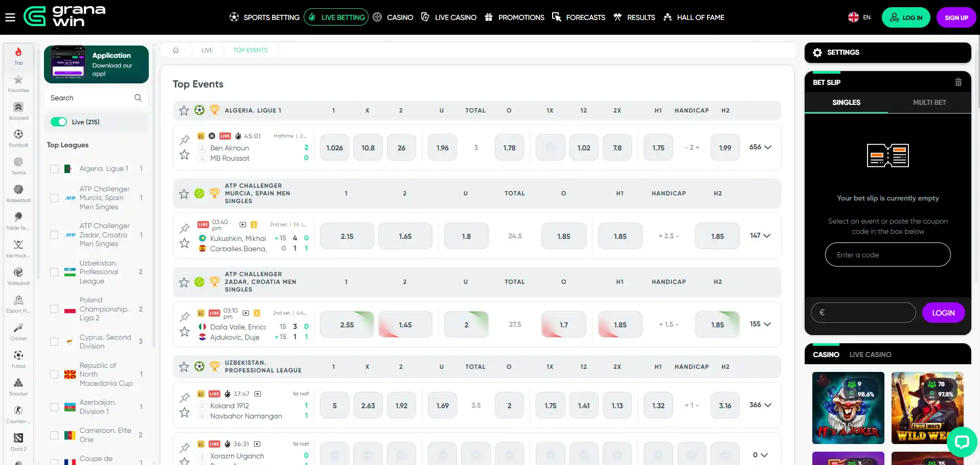Image resolution: width=980 pixels, height=465 pixels.
Task: Select Snooker in the sidebar
Action: coord(18,387)
